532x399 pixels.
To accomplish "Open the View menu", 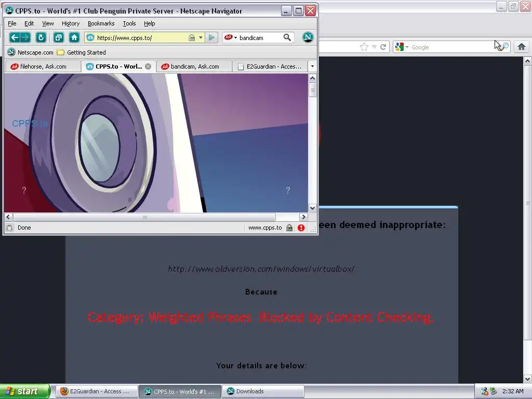I will point(48,23).
